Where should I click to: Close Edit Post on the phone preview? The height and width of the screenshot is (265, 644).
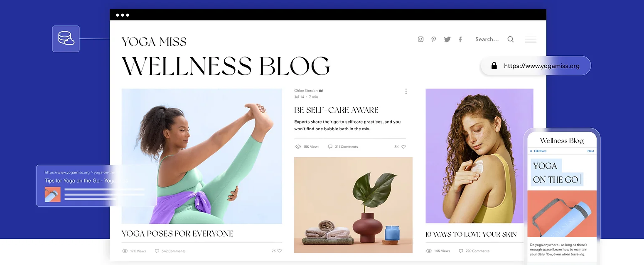pos(531,151)
